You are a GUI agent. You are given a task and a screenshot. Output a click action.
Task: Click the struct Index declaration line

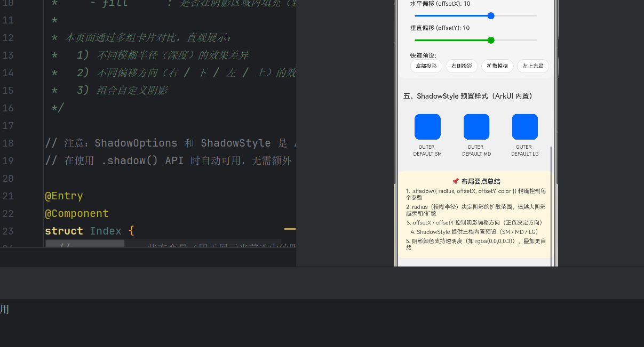tap(90, 231)
